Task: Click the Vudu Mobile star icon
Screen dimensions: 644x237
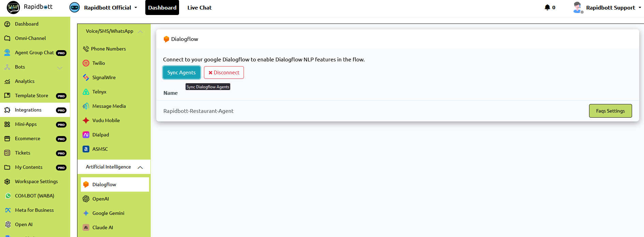Action: tap(86, 120)
